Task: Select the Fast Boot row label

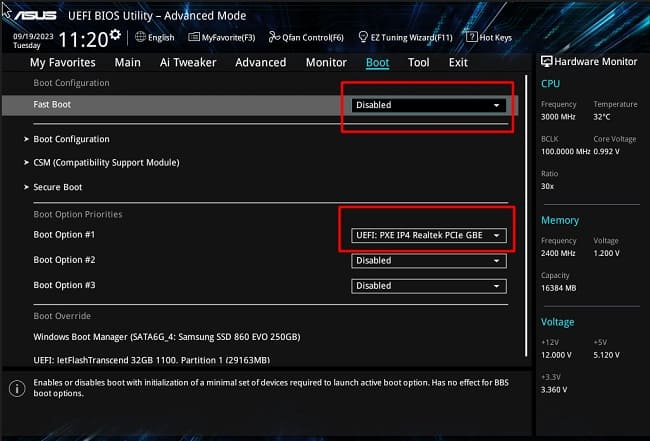Action: [x=52, y=104]
